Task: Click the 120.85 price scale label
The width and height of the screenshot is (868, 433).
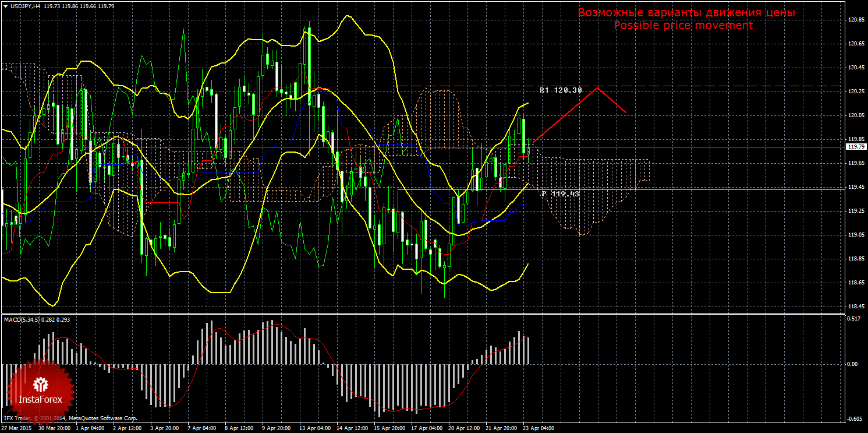Action: coord(855,20)
